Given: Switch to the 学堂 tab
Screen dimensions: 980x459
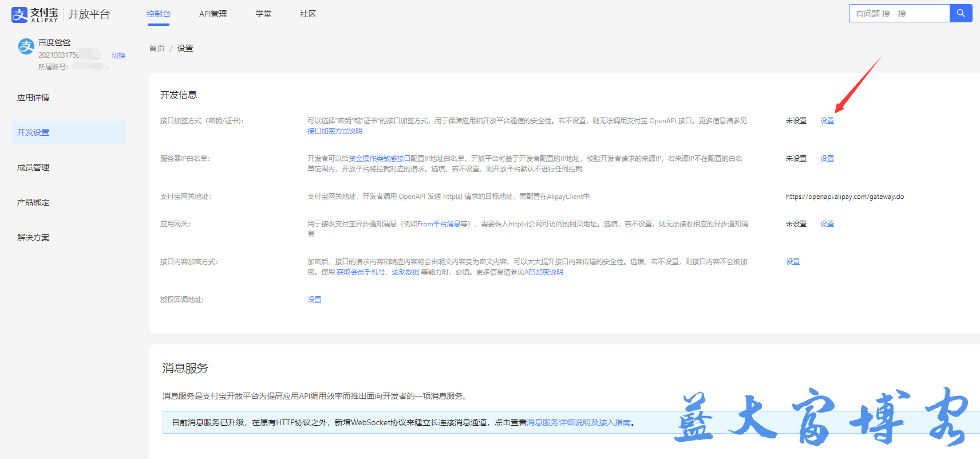Looking at the screenshot, I should (x=264, y=14).
